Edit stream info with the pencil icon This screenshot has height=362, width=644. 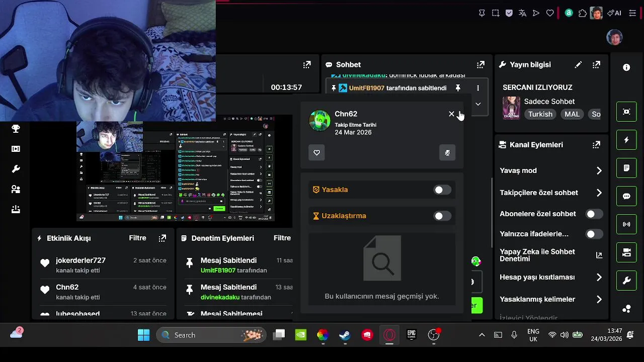coord(578,64)
